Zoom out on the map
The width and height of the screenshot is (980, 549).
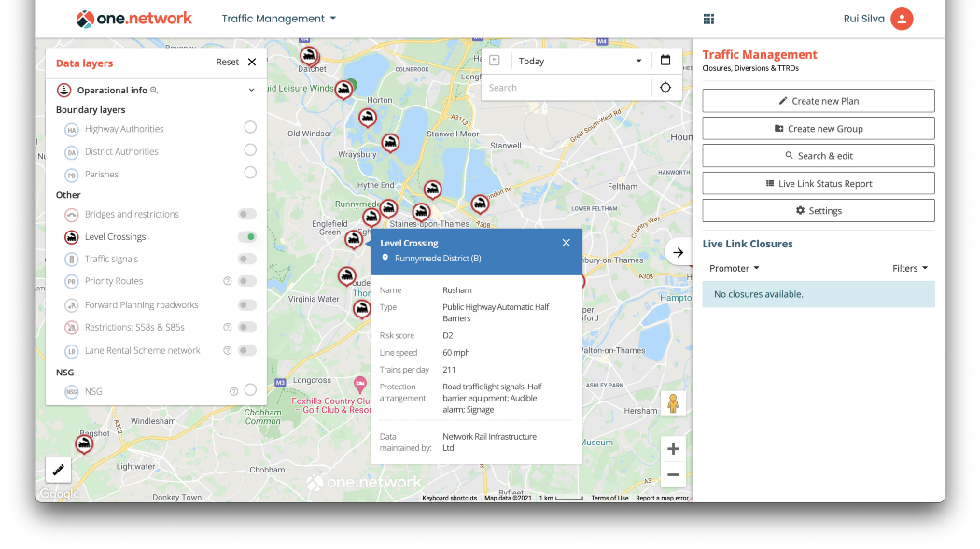pyautogui.click(x=673, y=475)
